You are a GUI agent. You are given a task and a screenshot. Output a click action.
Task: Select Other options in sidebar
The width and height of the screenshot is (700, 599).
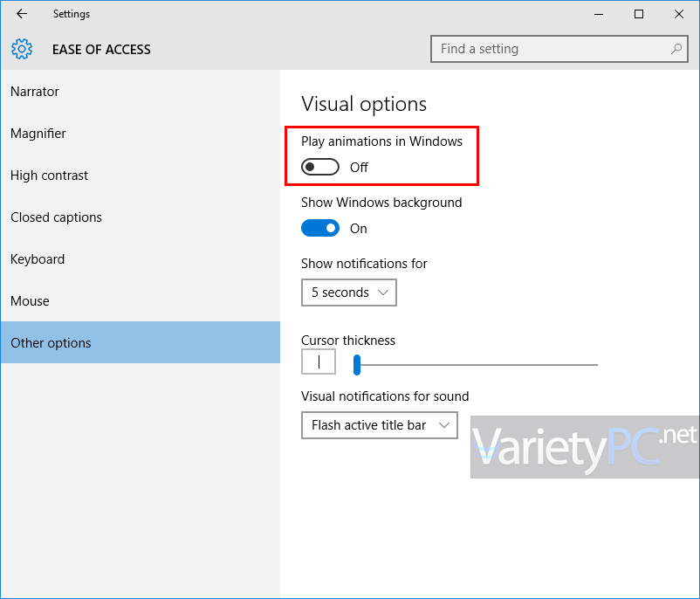(x=51, y=343)
